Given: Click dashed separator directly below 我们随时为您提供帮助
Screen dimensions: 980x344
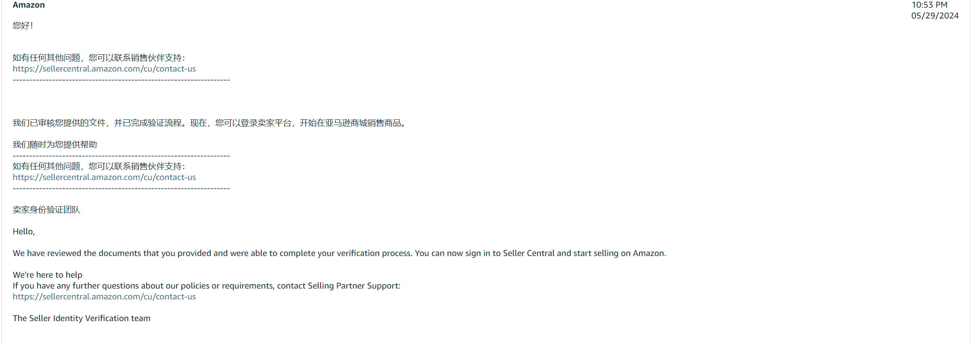Looking at the screenshot, I should click(x=121, y=156).
